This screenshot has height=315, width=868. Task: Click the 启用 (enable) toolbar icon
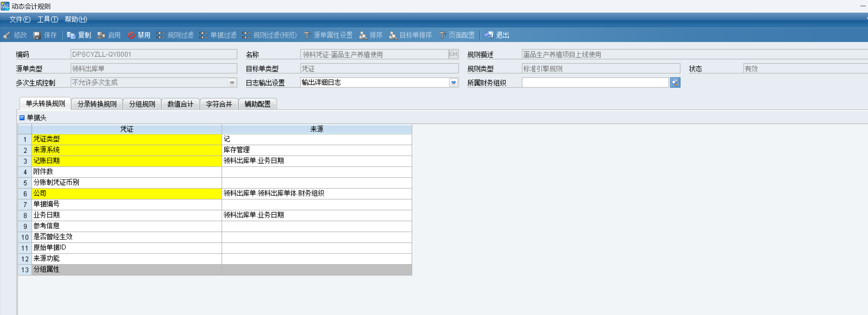coord(101,35)
